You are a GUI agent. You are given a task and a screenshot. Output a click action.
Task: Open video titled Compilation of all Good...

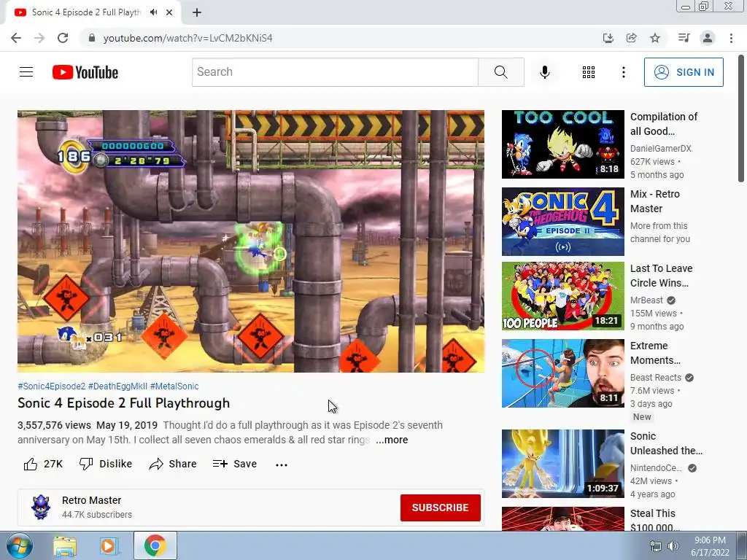[664, 124]
